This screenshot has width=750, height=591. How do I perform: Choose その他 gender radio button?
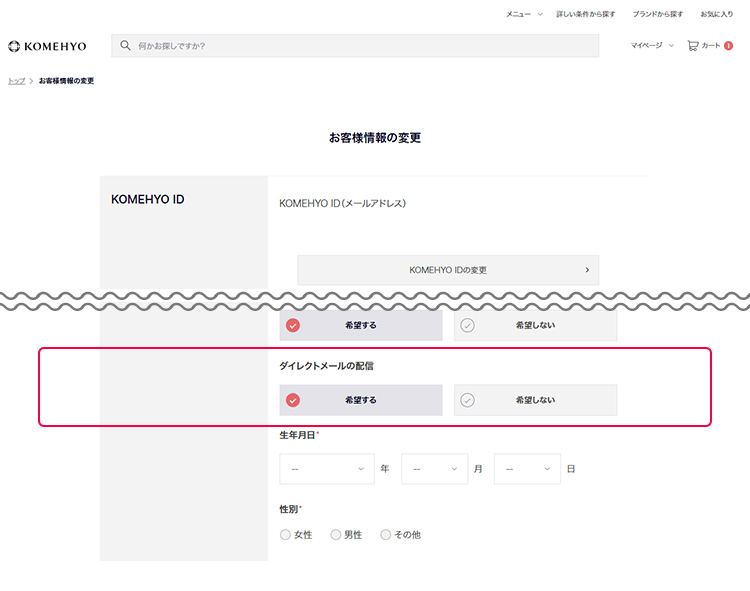[386, 535]
